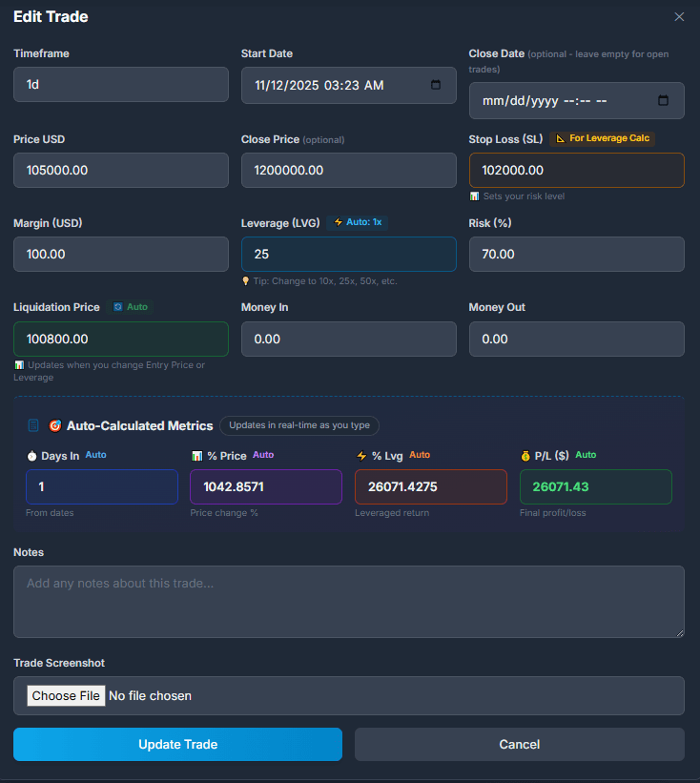Viewport: 700px width, 783px height.
Task: Toggle the Auto badge beside P/L ($)
Action: (x=585, y=455)
